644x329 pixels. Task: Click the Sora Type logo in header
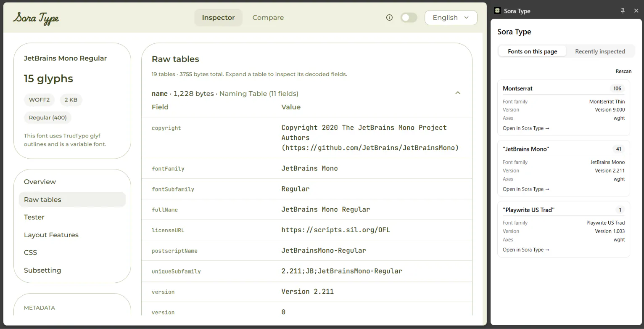(x=36, y=18)
